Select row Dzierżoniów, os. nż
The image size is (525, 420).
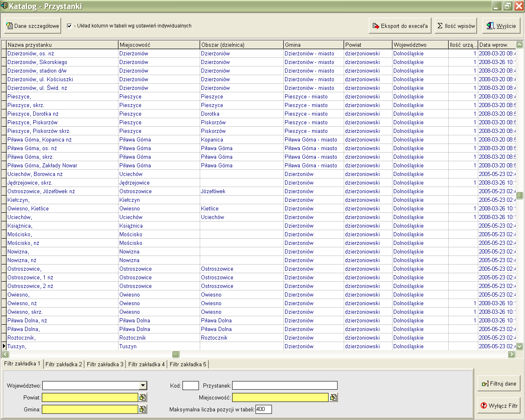pos(261,54)
